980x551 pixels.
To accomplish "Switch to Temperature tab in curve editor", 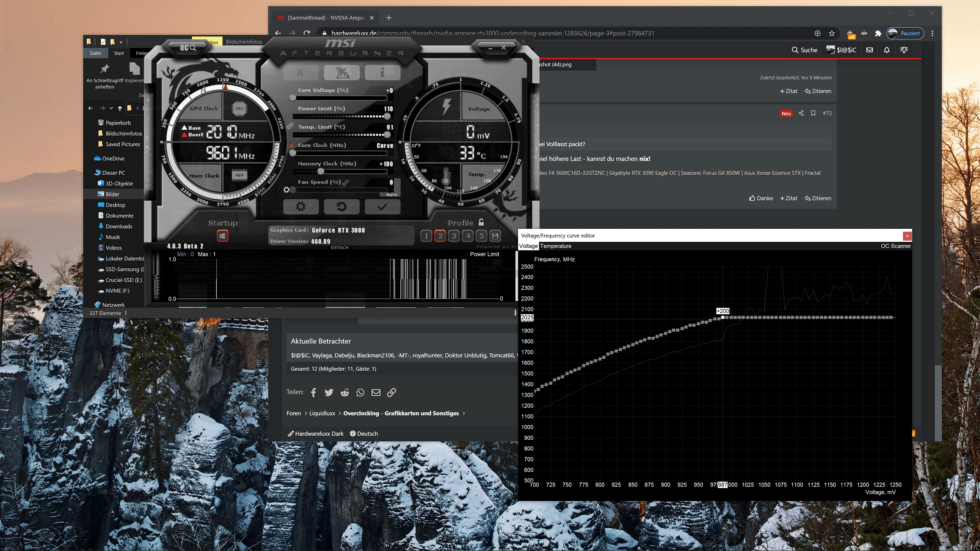I will point(556,246).
